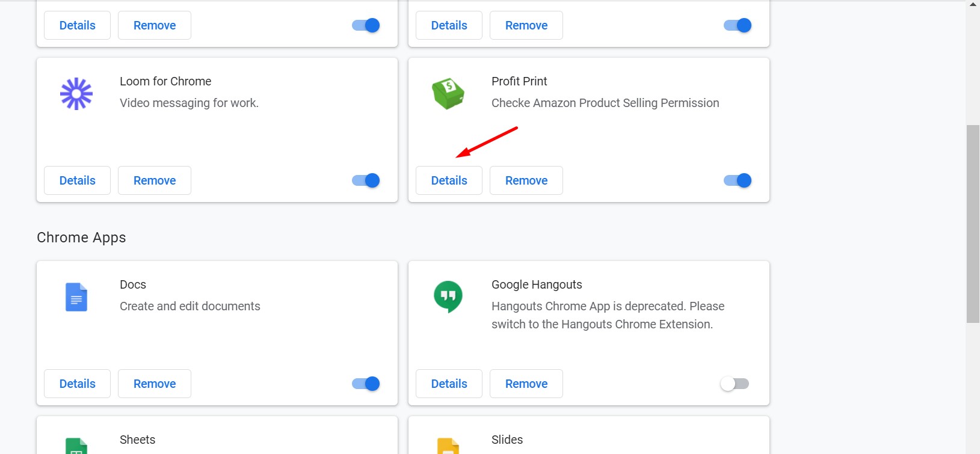Viewport: 980px width, 454px height.
Task: Open Details for the Docs app
Action: 77,384
